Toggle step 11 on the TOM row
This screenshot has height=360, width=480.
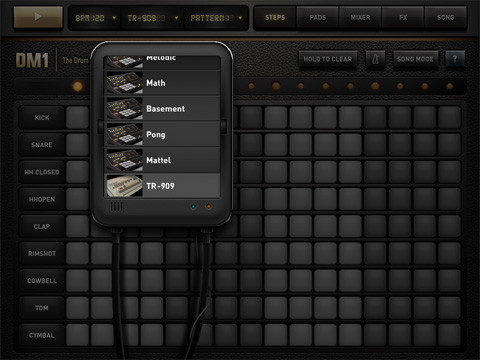point(325,308)
